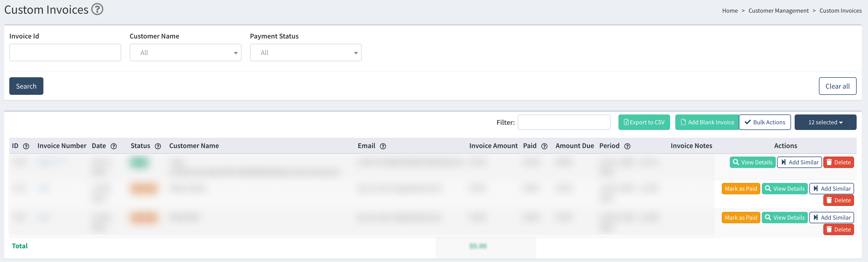Click the help icon next to ID column

[x=26, y=146]
